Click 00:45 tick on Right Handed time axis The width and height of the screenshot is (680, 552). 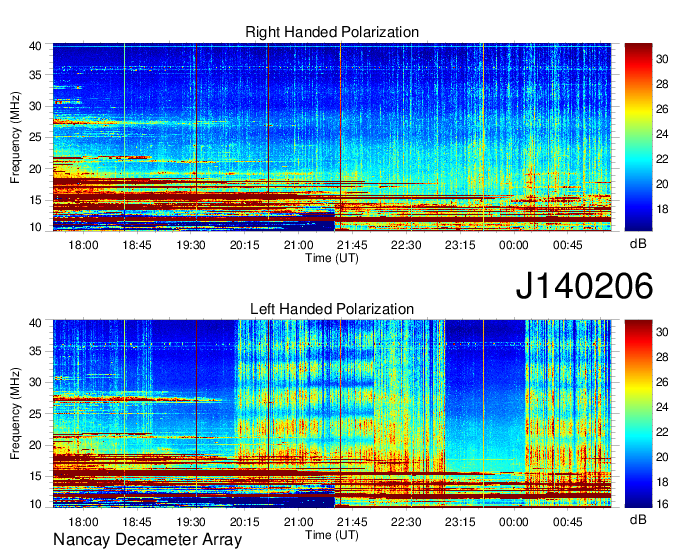[568, 245]
